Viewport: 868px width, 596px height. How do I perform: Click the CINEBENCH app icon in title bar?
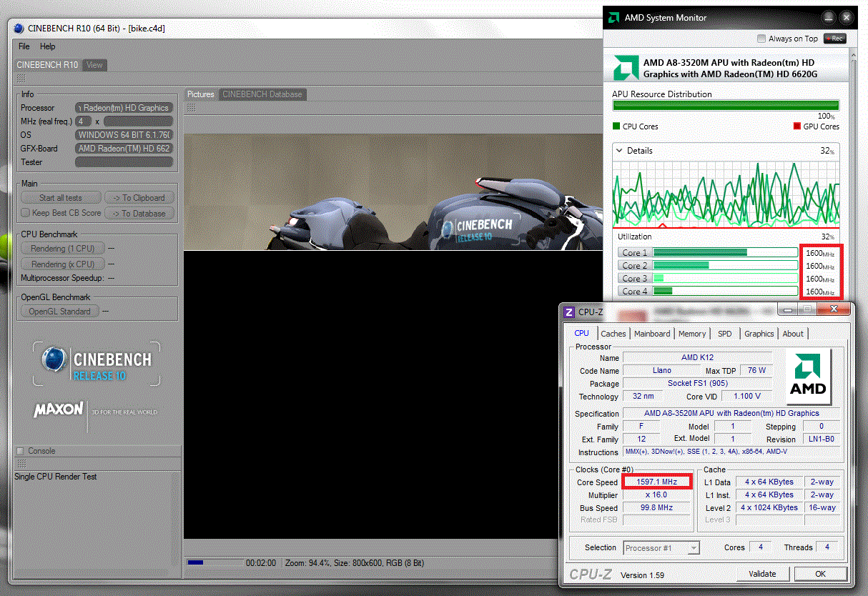point(19,29)
